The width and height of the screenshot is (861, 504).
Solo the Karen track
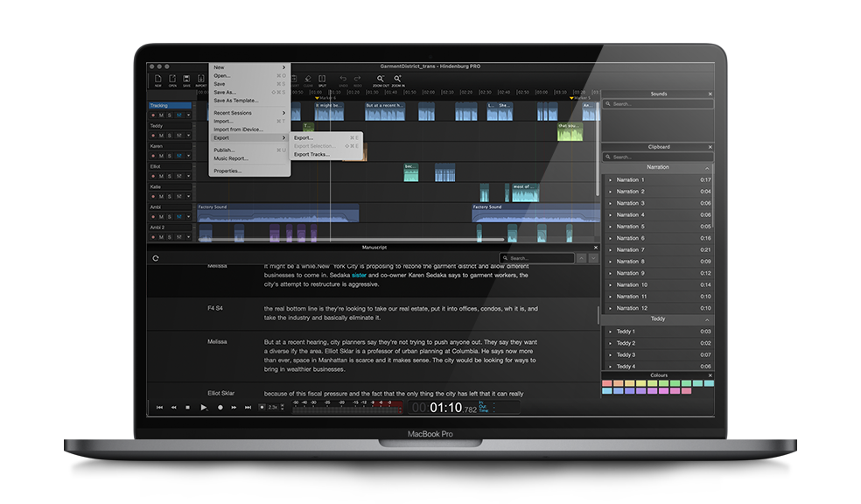169,157
